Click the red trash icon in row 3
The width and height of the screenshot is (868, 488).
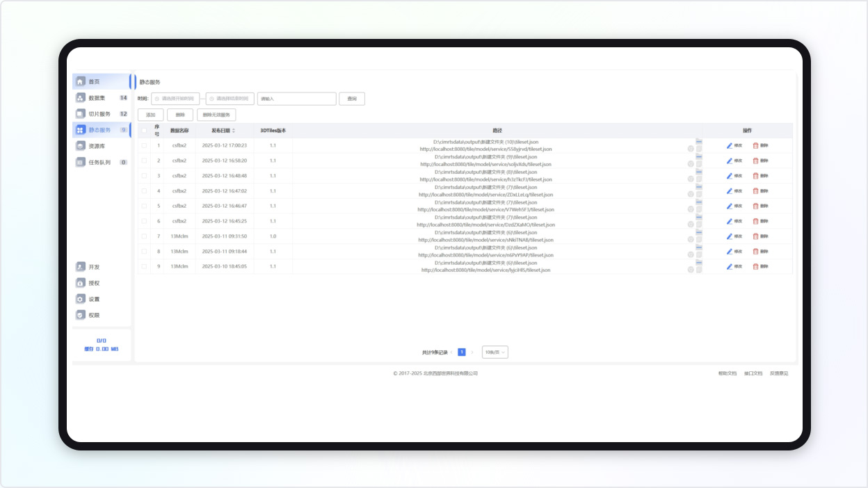755,176
